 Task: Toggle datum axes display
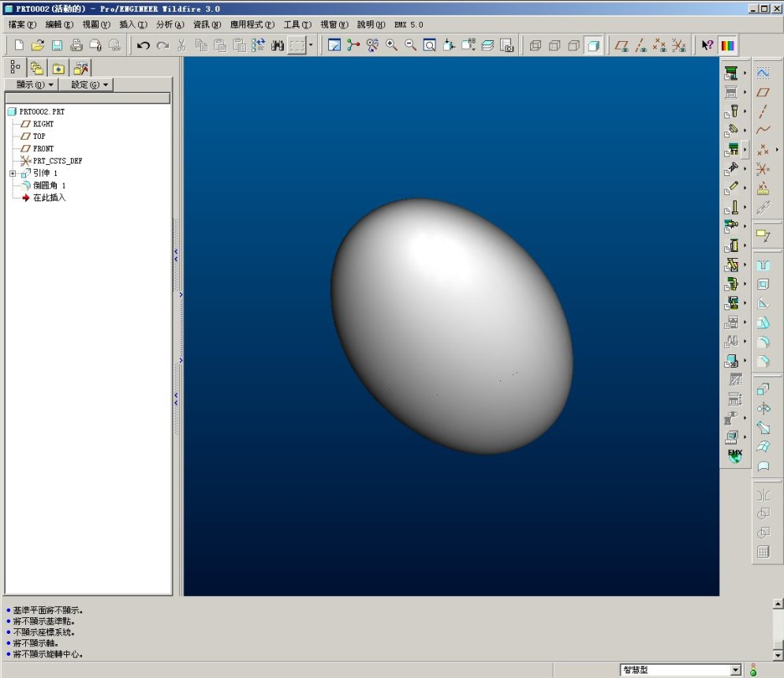click(x=640, y=46)
